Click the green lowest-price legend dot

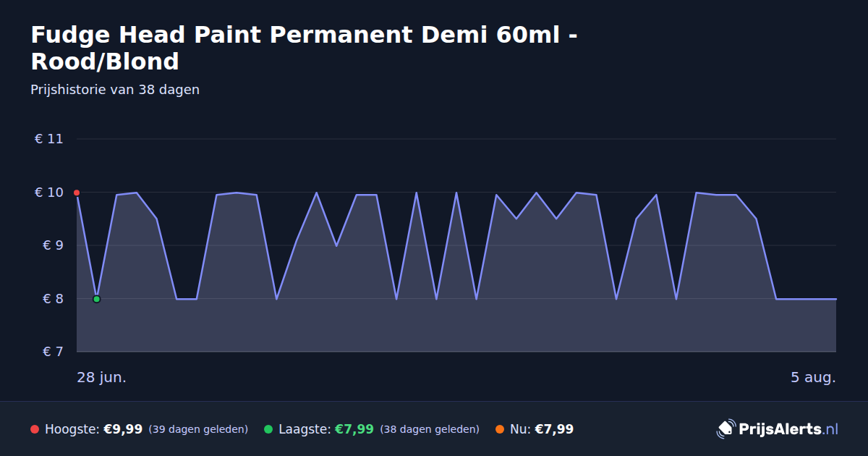click(x=268, y=429)
